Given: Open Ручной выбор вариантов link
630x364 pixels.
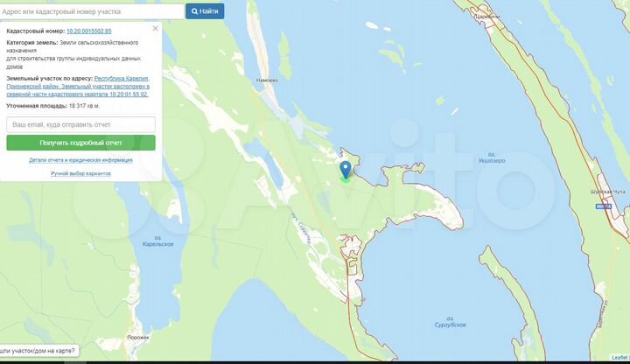Looking at the screenshot, I should [x=80, y=173].
